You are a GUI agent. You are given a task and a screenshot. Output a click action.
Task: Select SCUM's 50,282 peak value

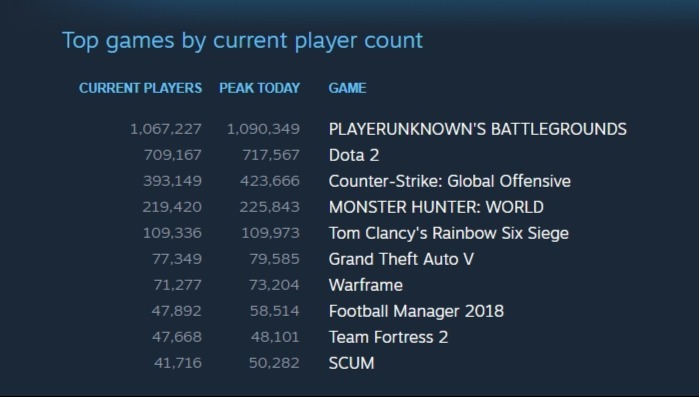(x=274, y=363)
